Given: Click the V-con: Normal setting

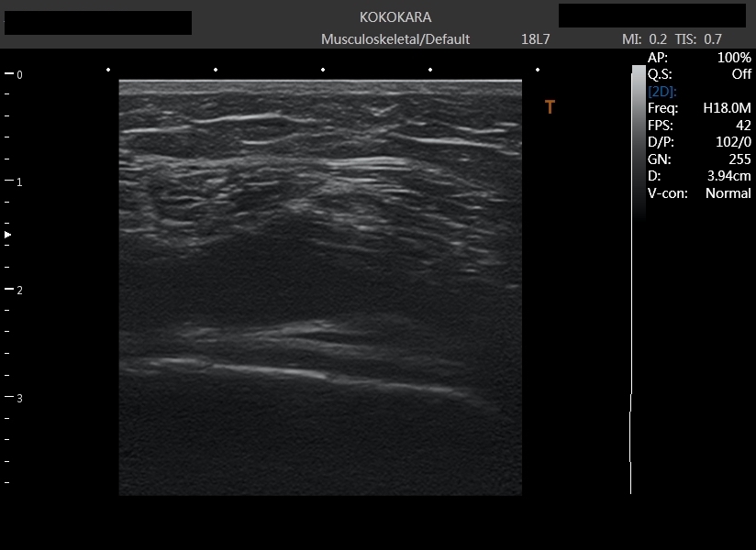Looking at the screenshot, I should point(699,193).
